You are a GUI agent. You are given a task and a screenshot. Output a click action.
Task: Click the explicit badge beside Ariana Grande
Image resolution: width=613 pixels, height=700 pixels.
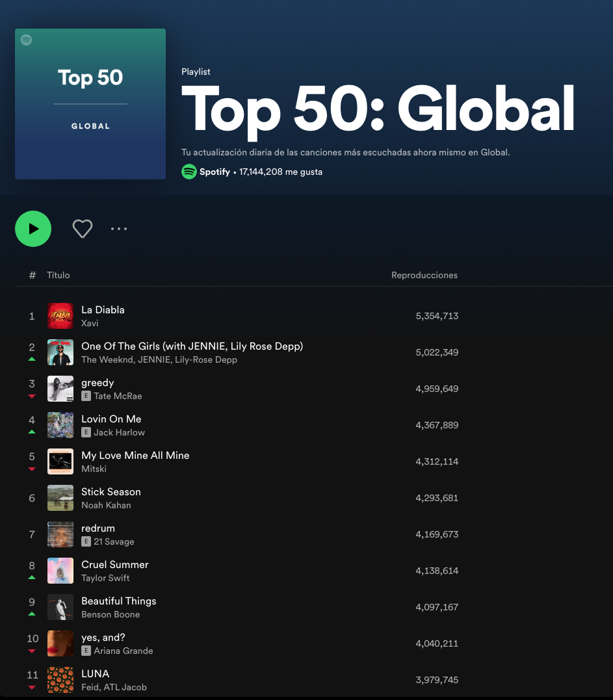click(x=86, y=651)
